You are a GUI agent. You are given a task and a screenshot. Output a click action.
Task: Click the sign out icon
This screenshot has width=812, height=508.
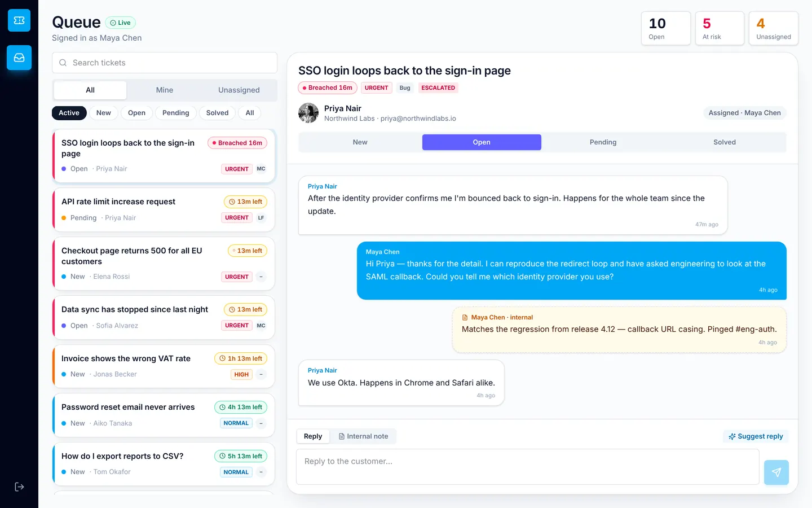click(x=19, y=487)
